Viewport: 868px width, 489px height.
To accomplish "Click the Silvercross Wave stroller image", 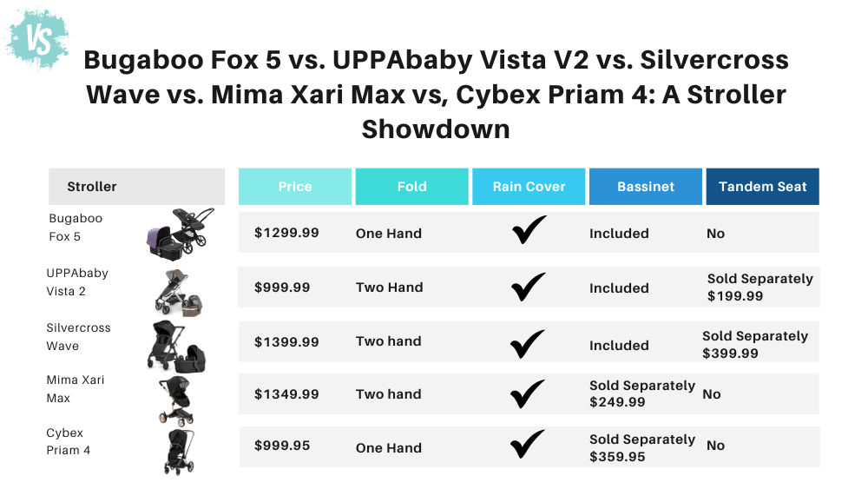I will pos(177,346).
